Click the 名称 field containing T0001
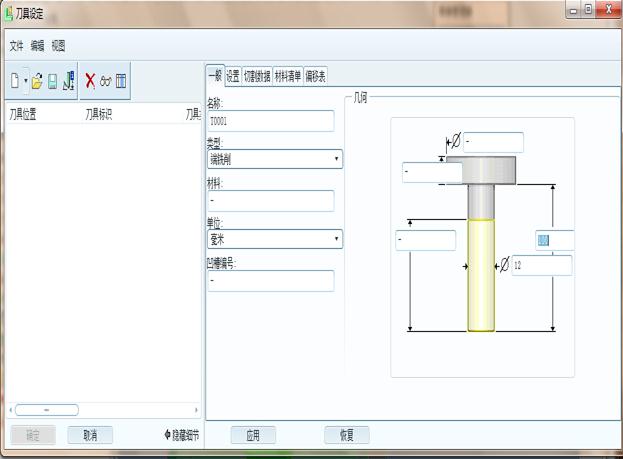Screen dimensions: 623x459 coord(270,121)
